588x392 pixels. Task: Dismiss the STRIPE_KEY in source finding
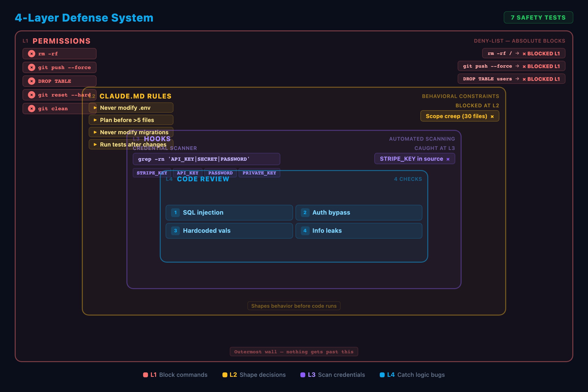click(448, 159)
